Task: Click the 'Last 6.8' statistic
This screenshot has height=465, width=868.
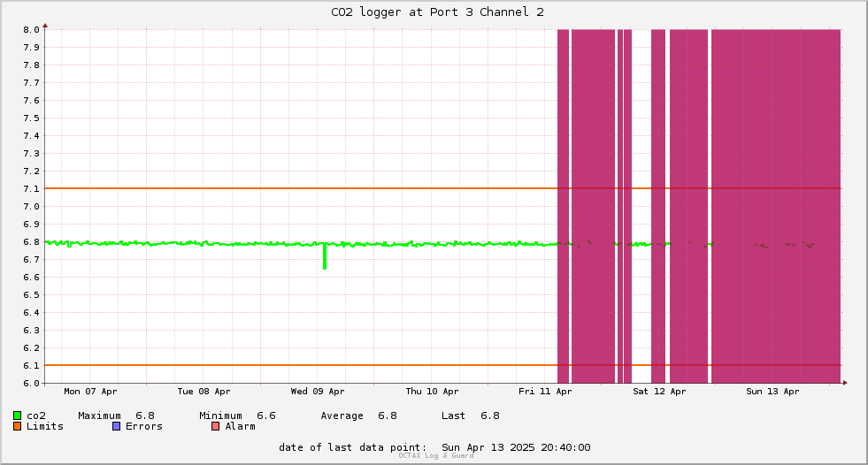Action: coord(471,415)
